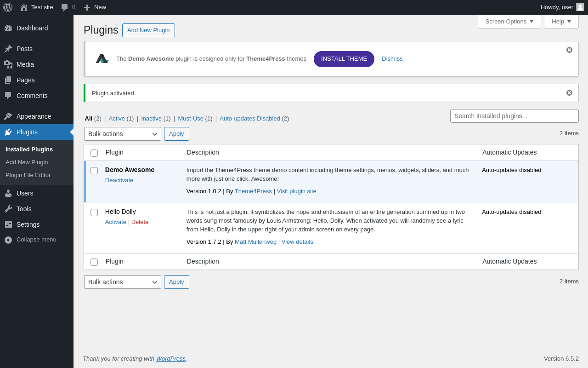Click the Appearance label in sidebar
This screenshot has height=368, width=588.
[34, 116]
